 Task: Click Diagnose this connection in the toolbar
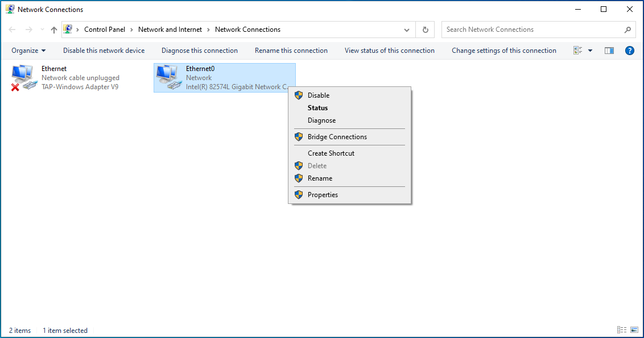(199, 50)
